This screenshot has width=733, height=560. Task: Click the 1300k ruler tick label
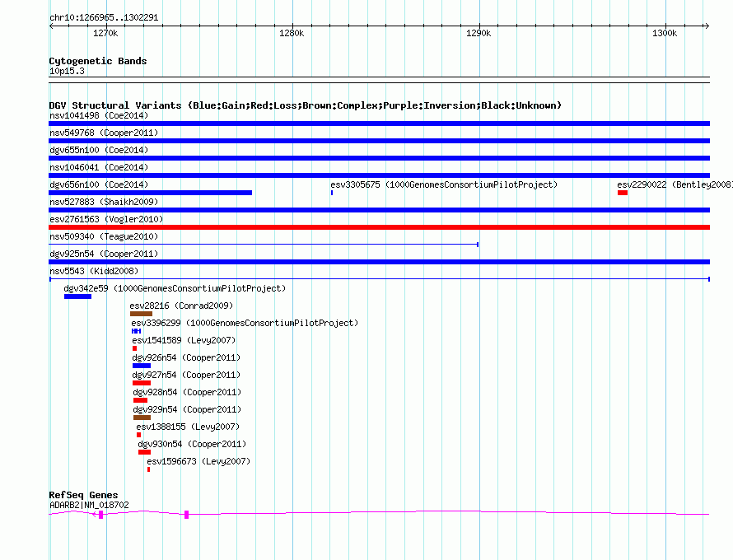(x=665, y=33)
